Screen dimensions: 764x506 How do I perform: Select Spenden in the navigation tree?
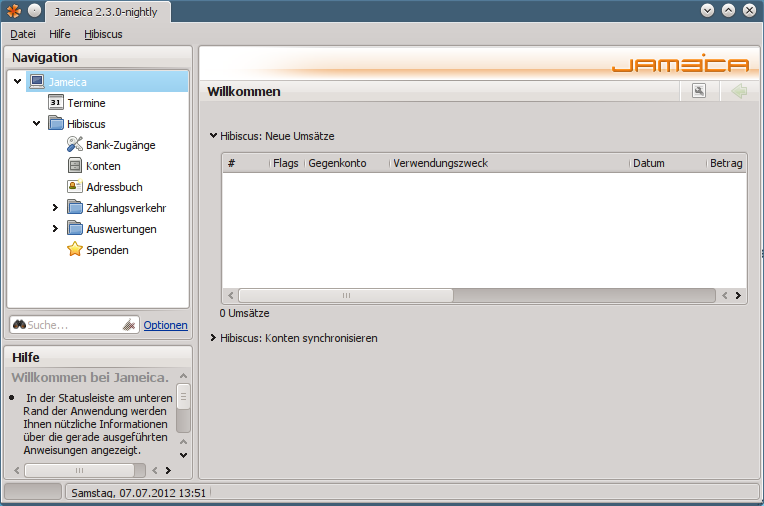[x=107, y=250]
